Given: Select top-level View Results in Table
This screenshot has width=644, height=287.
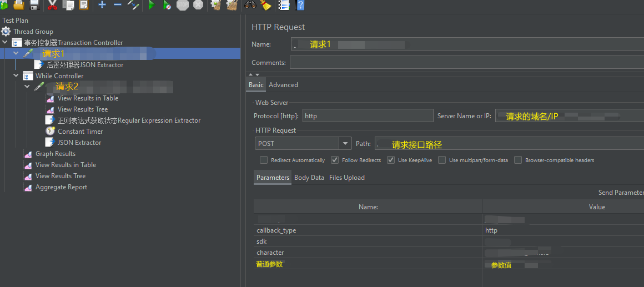Looking at the screenshot, I should (x=66, y=165).
